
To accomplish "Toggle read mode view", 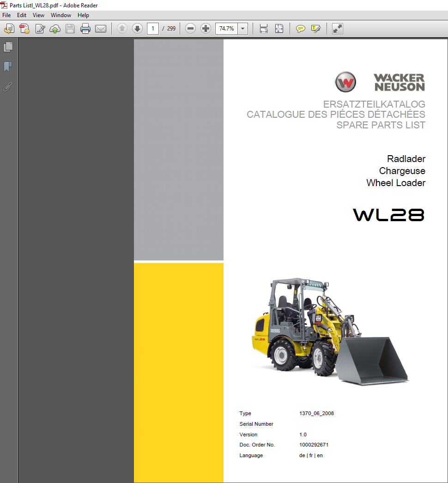I will [x=338, y=29].
